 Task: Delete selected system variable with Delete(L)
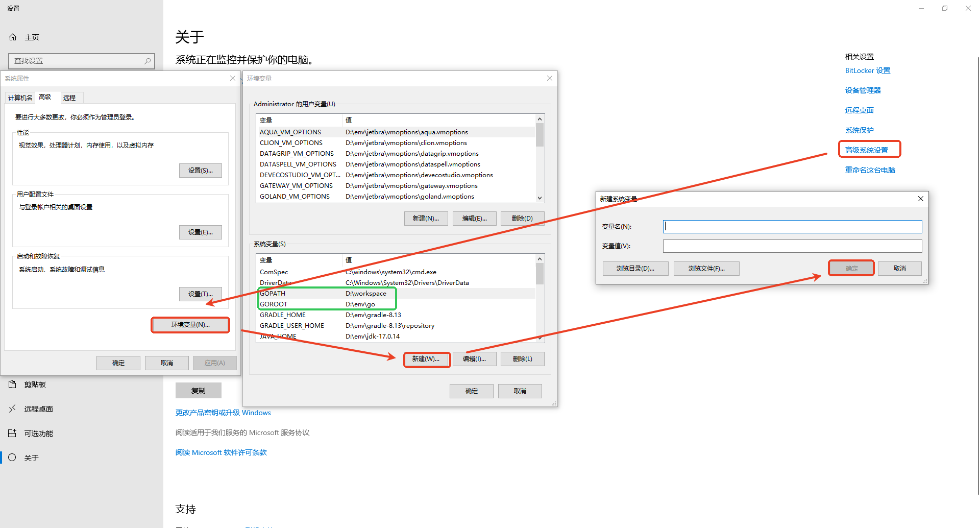tap(522, 359)
